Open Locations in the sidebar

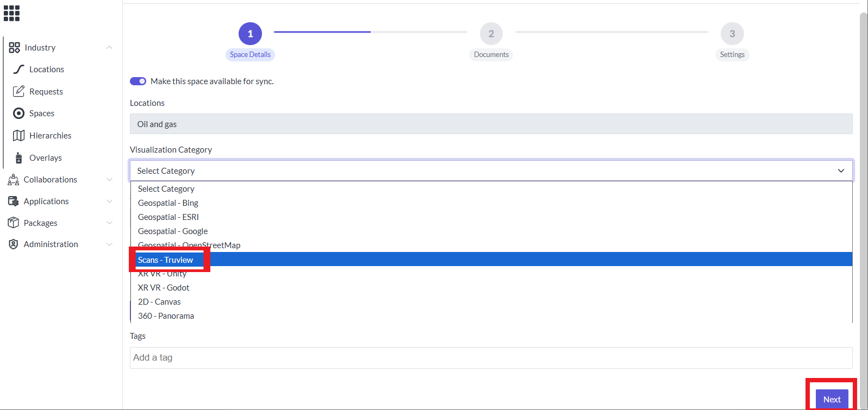(47, 70)
